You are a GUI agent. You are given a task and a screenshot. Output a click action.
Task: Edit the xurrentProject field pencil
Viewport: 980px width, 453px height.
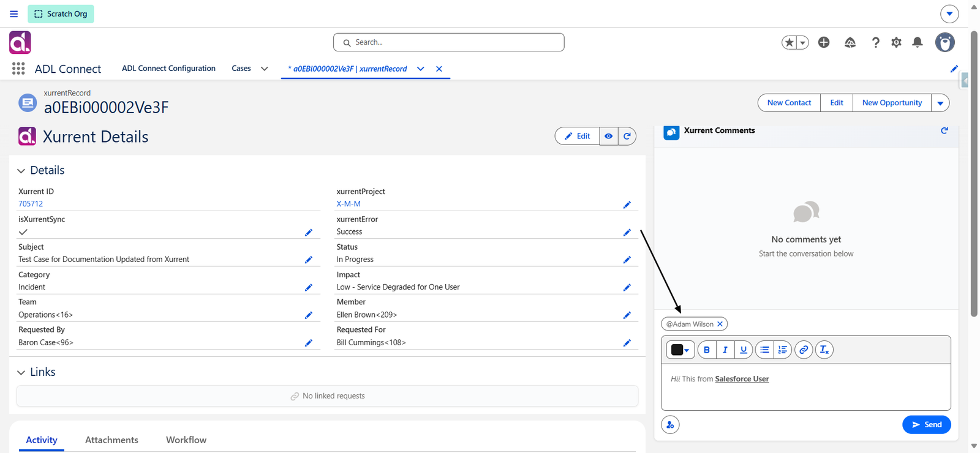pos(627,205)
